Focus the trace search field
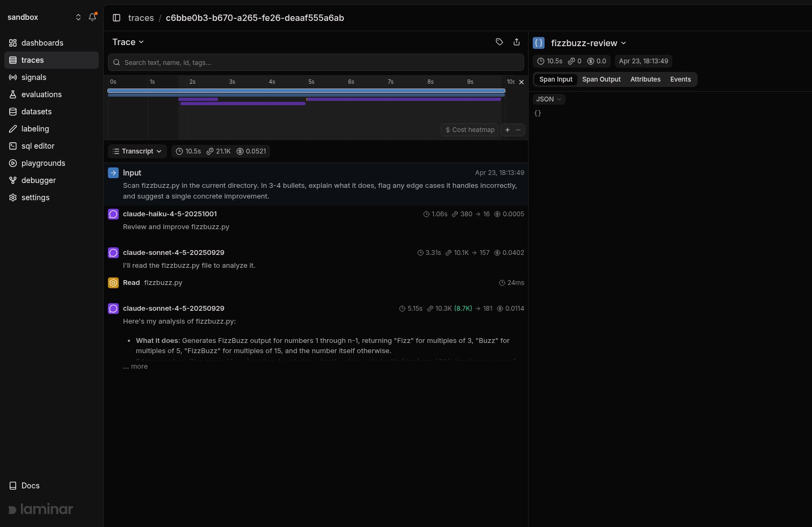Image resolution: width=812 pixels, height=527 pixels. pos(316,62)
